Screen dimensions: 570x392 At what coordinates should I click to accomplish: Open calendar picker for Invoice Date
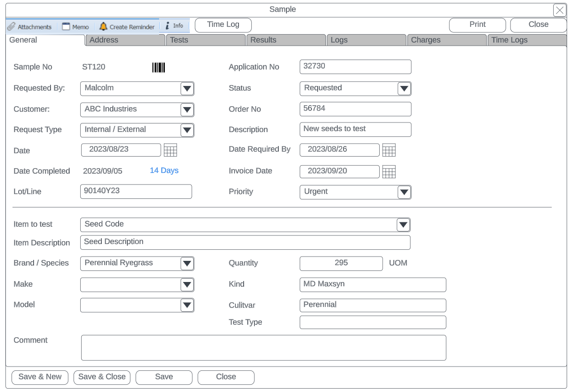point(389,171)
